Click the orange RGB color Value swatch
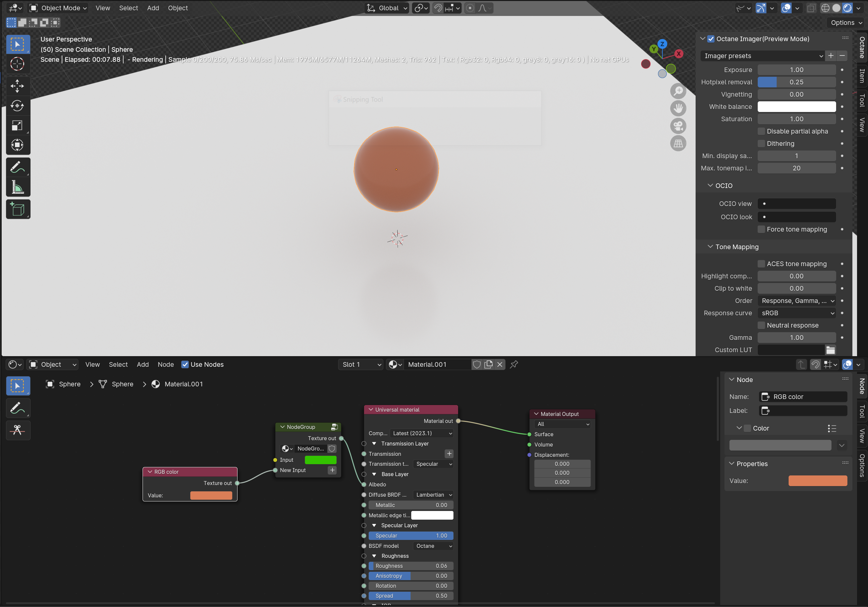Screen dimensions: 868x607 [x=211, y=495]
